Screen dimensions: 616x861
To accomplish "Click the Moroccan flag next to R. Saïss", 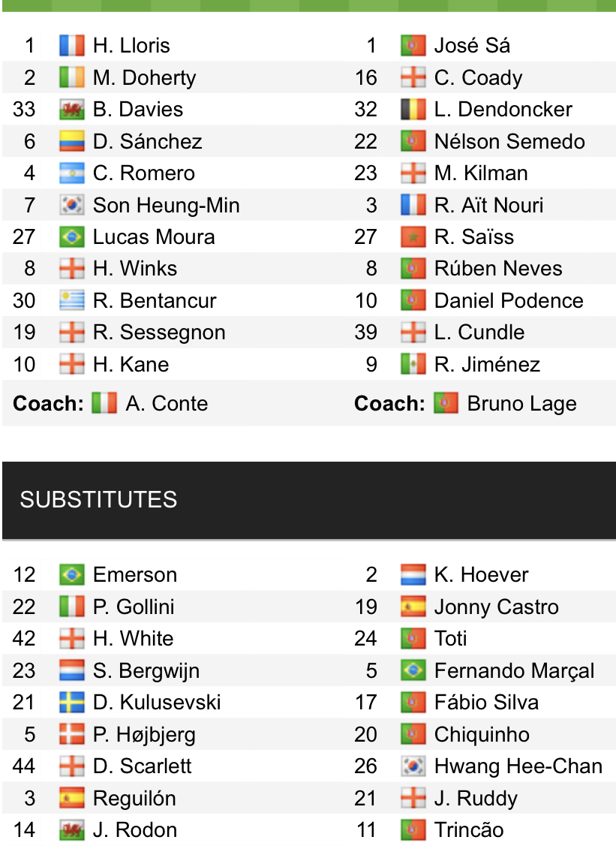I will (x=413, y=237).
